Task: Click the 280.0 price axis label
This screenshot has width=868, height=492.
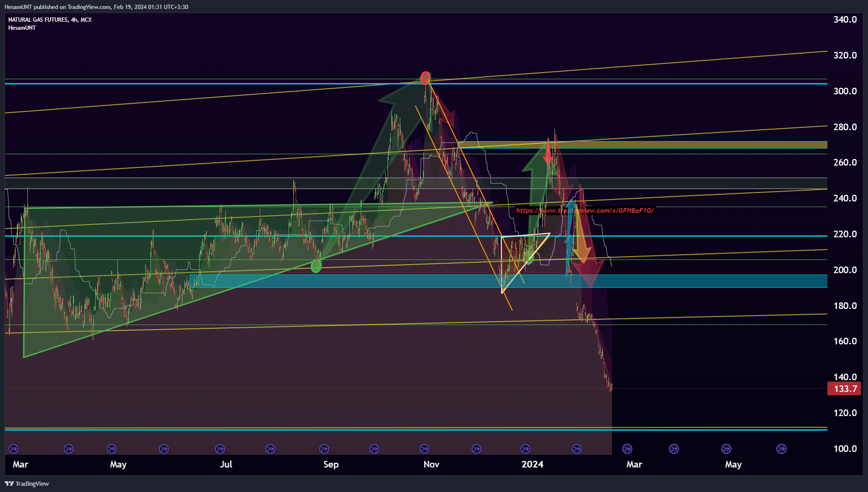Action: click(845, 127)
